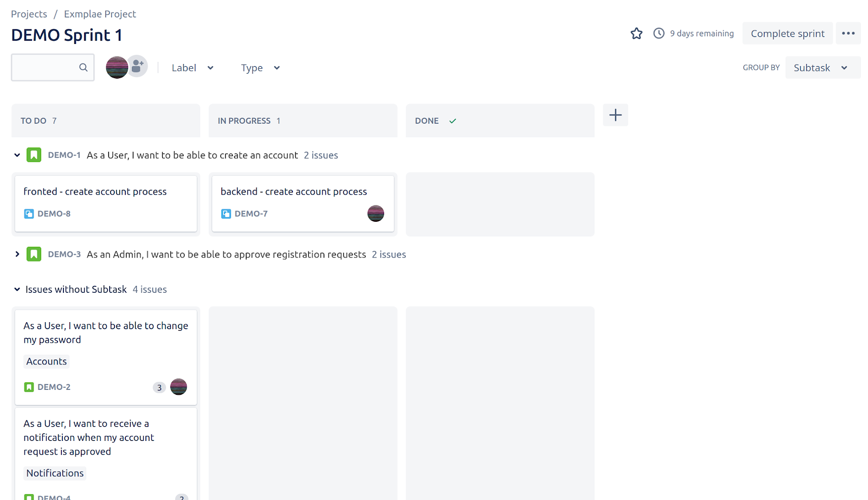Filter by the user avatar
The width and height of the screenshot is (868, 500).
click(117, 67)
